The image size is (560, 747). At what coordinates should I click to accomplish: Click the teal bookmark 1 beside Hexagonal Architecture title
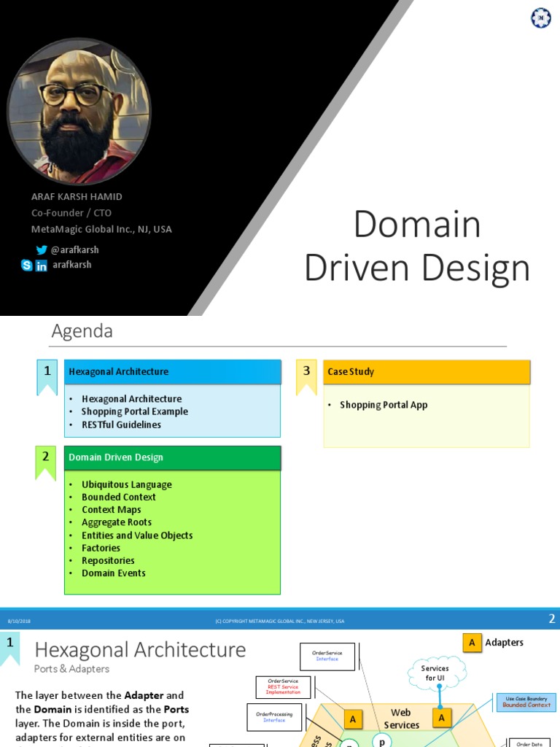[10, 648]
